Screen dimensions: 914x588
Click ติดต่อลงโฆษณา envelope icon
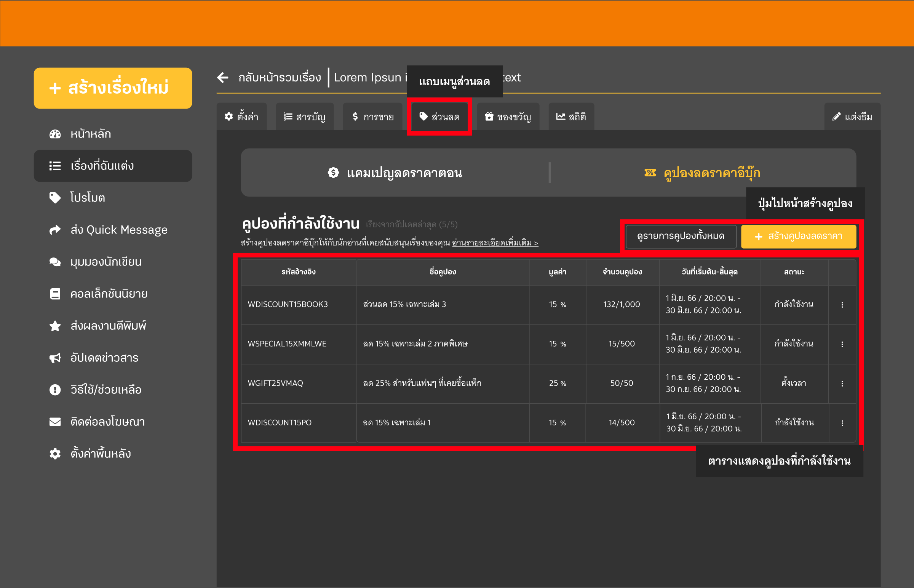point(55,422)
